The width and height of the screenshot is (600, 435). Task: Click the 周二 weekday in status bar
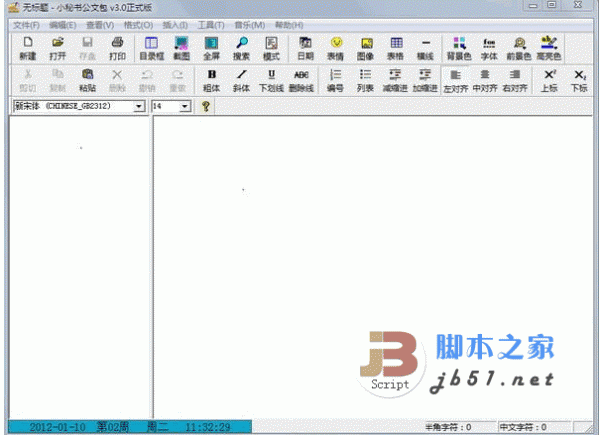click(157, 427)
